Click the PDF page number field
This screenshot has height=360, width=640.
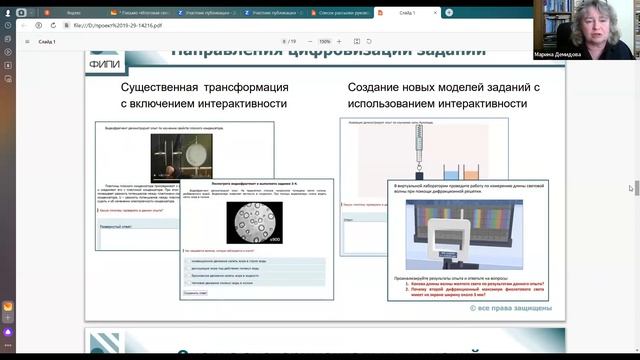point(284,42)
